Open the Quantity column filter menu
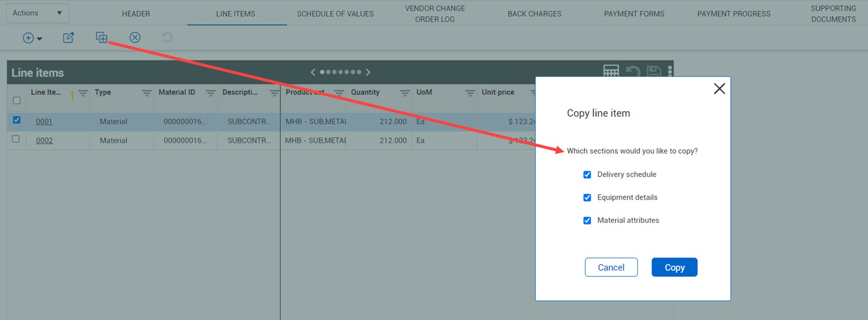The width and height of the screenshot is (868, 320). tap(404, 93)
